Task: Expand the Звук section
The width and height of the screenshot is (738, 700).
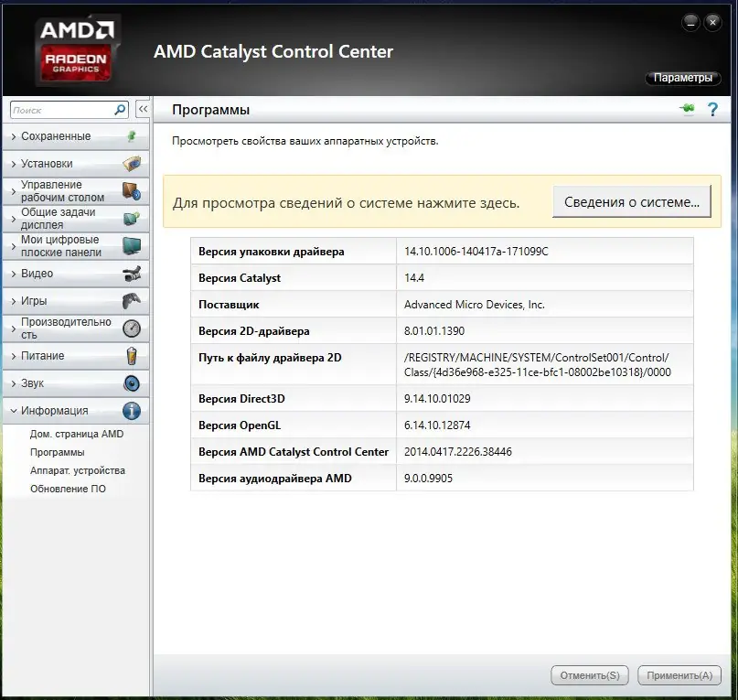Action: (76, 383)
